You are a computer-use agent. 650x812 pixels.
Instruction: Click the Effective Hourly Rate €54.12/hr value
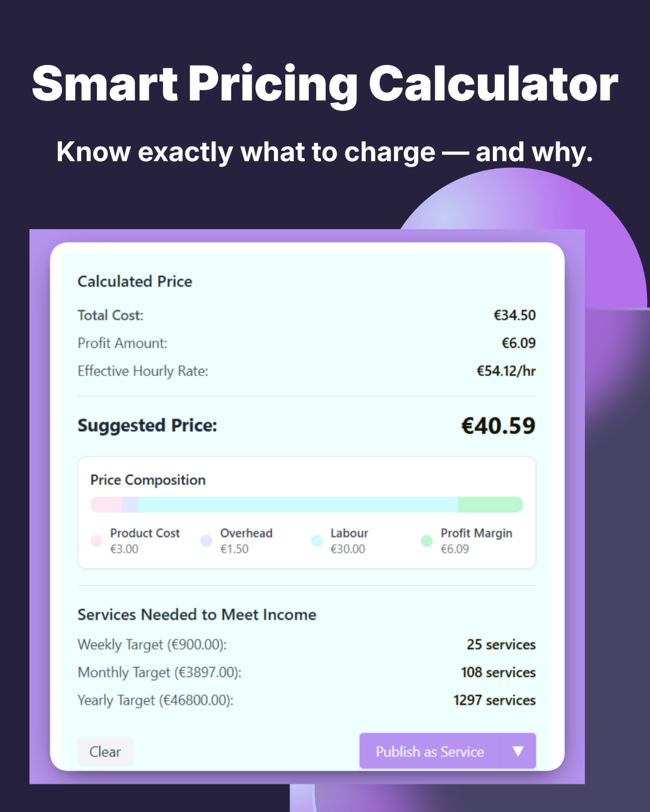point(506,371)
